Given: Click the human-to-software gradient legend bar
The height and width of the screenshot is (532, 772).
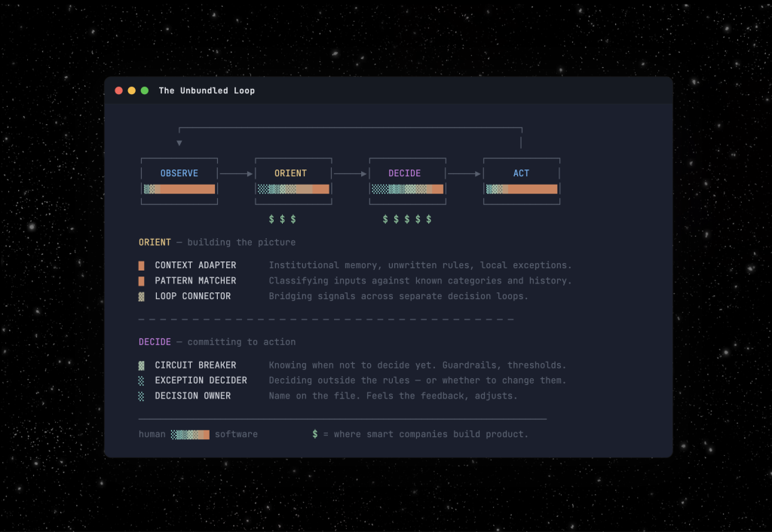Looking at the screenshot, I should (x=190, y=435).
